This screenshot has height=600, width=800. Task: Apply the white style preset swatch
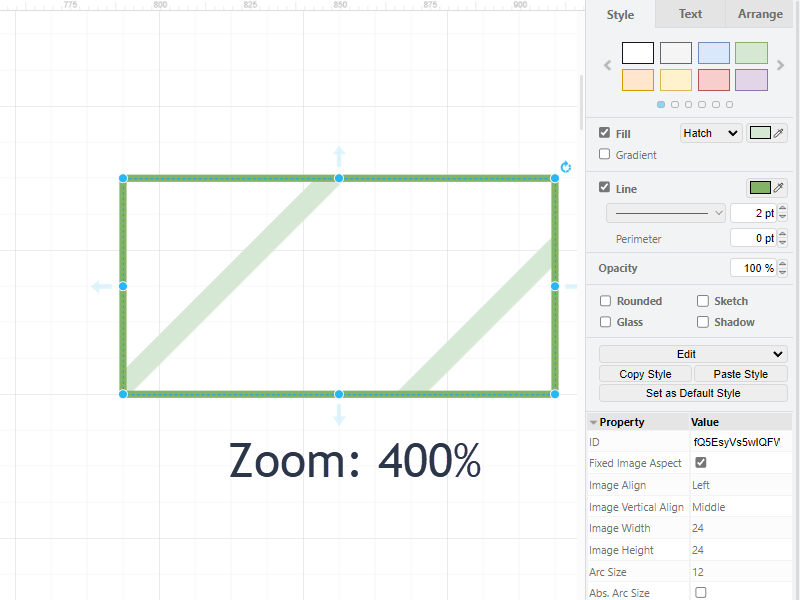point(638,53)
